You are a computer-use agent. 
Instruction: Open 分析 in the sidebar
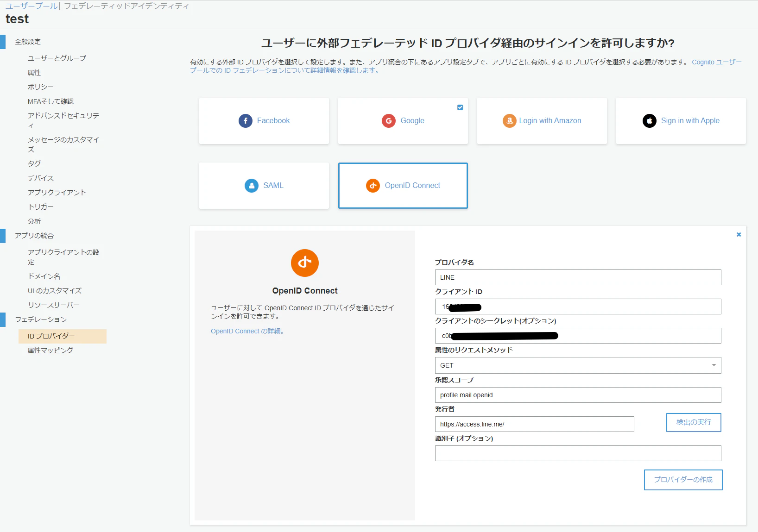pos(34,221)
